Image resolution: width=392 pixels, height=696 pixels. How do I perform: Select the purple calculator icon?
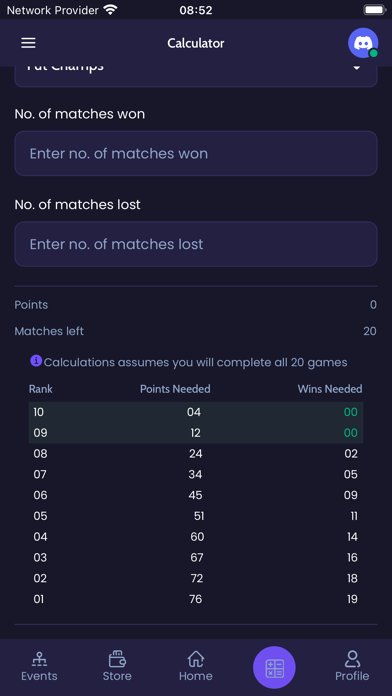(274, 668)
